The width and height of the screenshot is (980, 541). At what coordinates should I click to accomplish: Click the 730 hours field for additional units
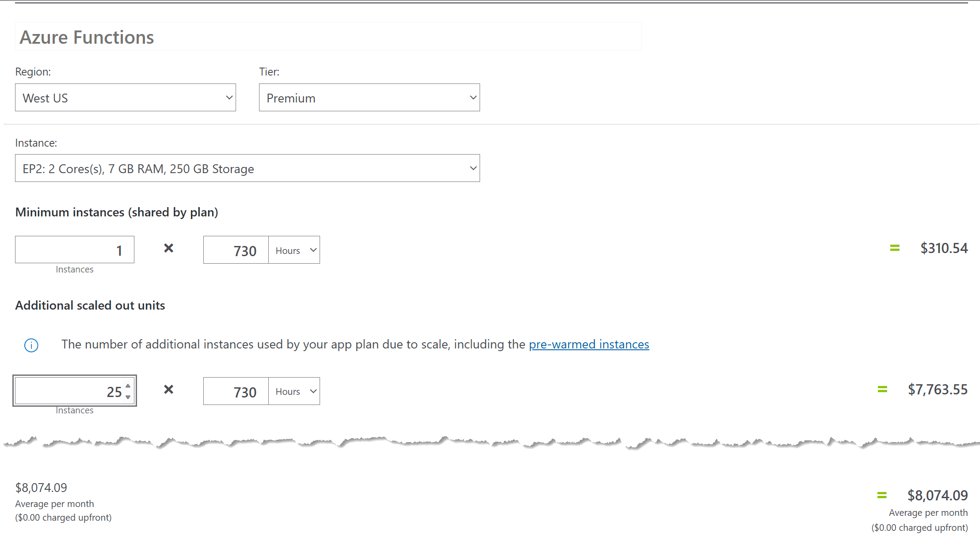(x=236, y=391)
